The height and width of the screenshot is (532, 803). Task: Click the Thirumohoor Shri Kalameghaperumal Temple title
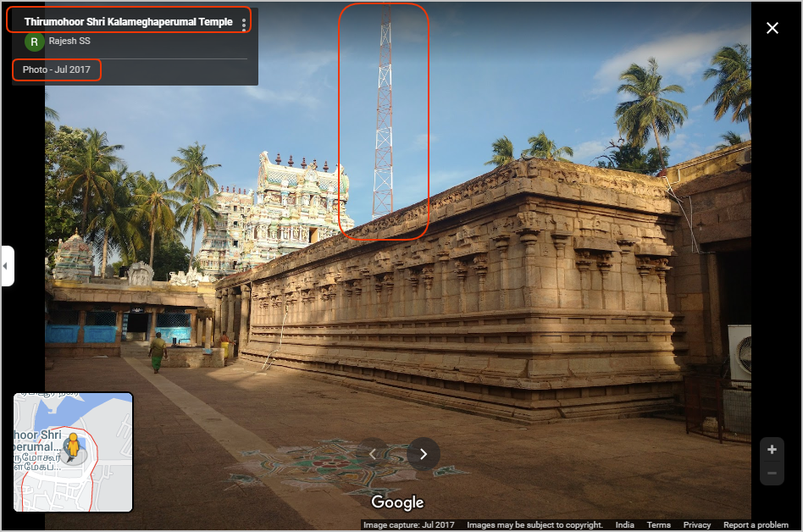pos(129,22)
